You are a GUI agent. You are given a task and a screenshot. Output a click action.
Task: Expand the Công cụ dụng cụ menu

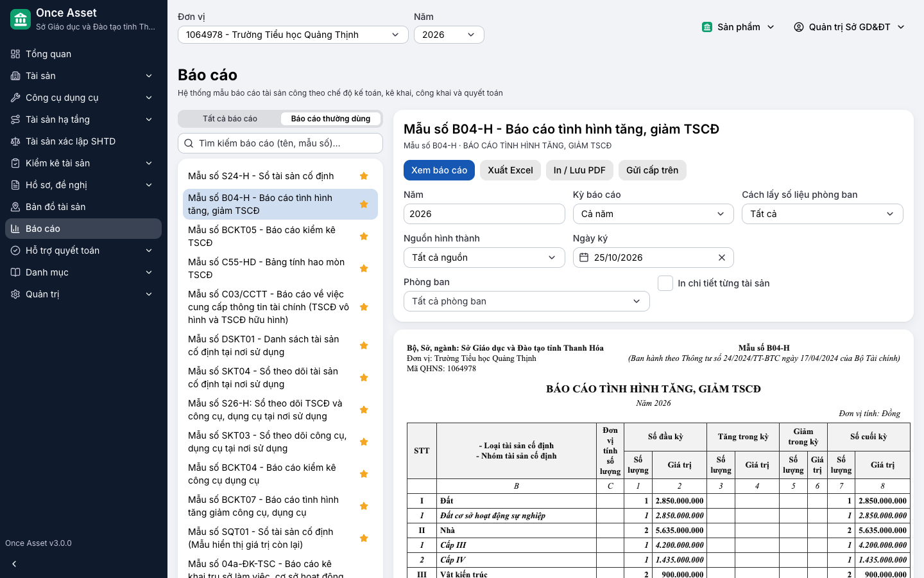pyautogui.click(x=83, y=98)
